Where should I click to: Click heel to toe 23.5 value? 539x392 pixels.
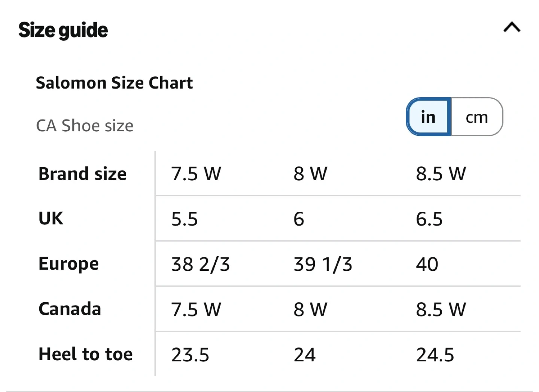tap(190, 355)
